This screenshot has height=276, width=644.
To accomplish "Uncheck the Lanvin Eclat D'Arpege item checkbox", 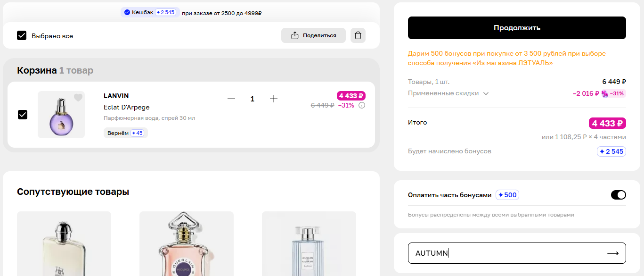I will 23,115.
